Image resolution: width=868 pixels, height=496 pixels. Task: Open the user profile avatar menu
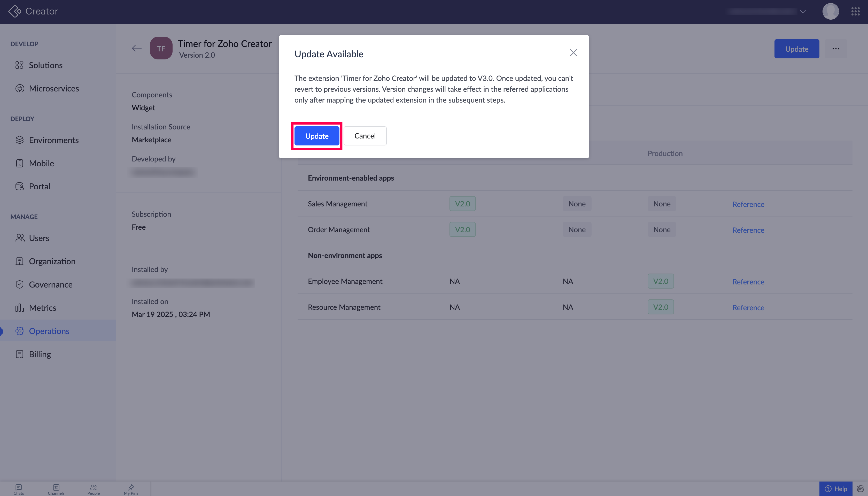tap(830, 12)
